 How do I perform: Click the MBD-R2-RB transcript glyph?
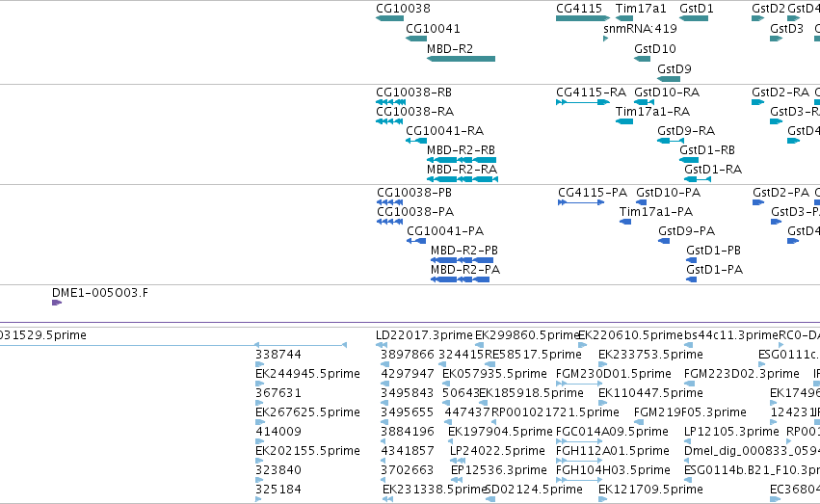pos(462,160)
